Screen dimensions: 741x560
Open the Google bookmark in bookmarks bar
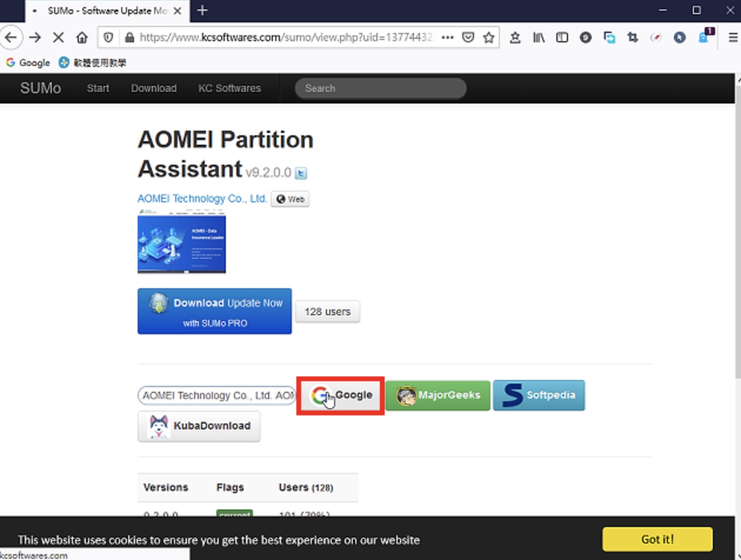pyautogui.click(x=28, y=62)
